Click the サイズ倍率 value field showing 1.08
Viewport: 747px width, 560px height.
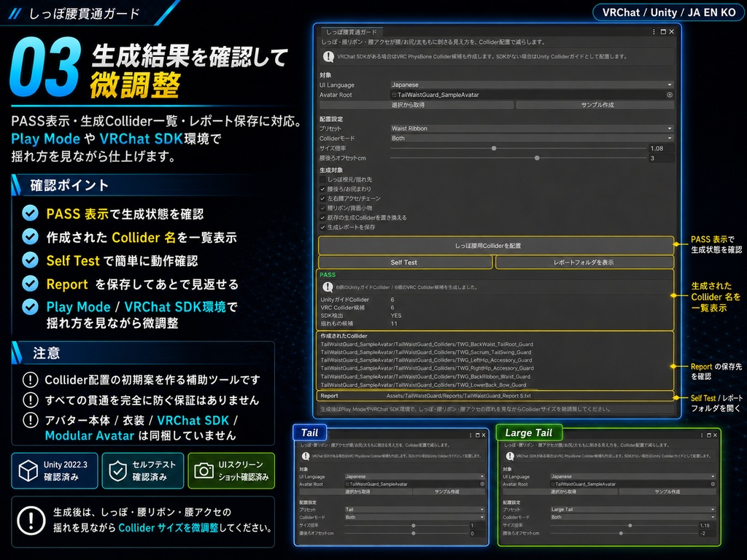[661, 148]
